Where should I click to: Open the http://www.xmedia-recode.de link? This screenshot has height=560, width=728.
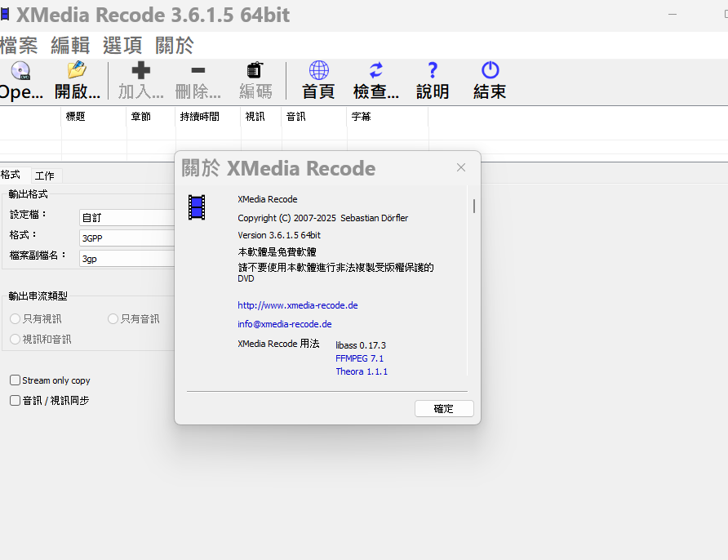[298, 305]
